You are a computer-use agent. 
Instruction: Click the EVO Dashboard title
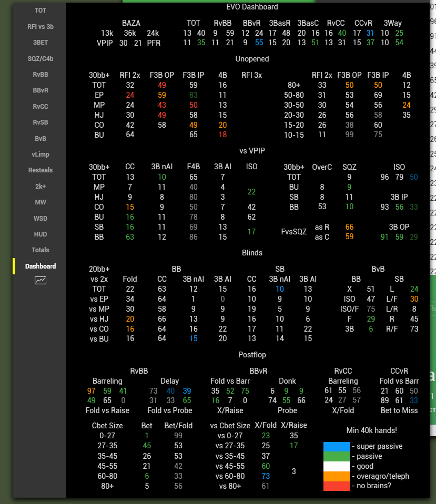(x=252, y=7)
